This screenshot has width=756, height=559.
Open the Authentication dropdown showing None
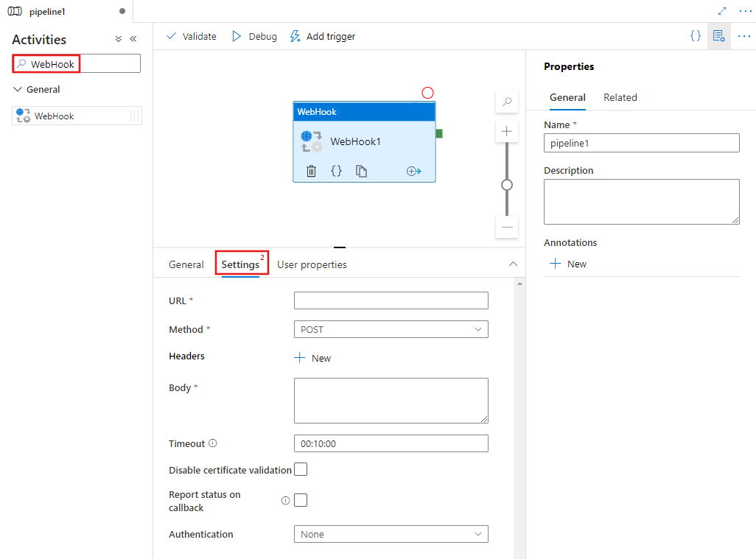(x=391, y=533)
